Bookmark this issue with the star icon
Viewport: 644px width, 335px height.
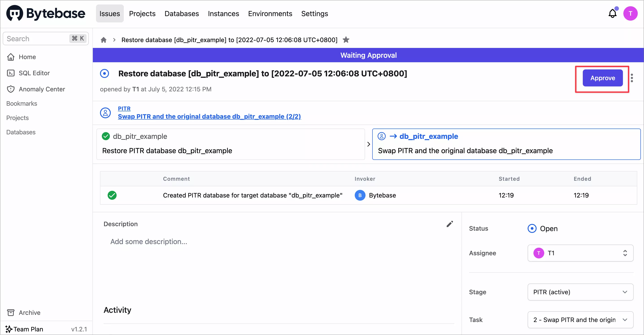pos(346,40)
